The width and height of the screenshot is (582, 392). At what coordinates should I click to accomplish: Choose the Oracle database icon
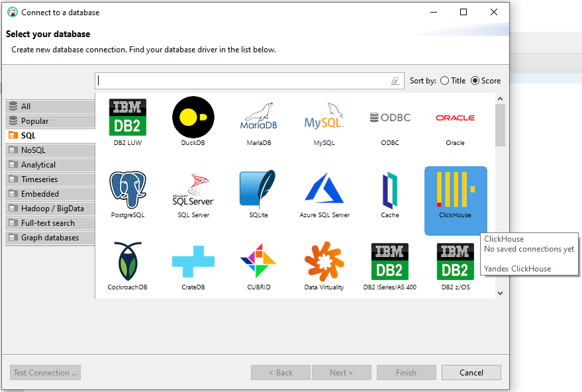pyautogui.click(x=455, y=118)
